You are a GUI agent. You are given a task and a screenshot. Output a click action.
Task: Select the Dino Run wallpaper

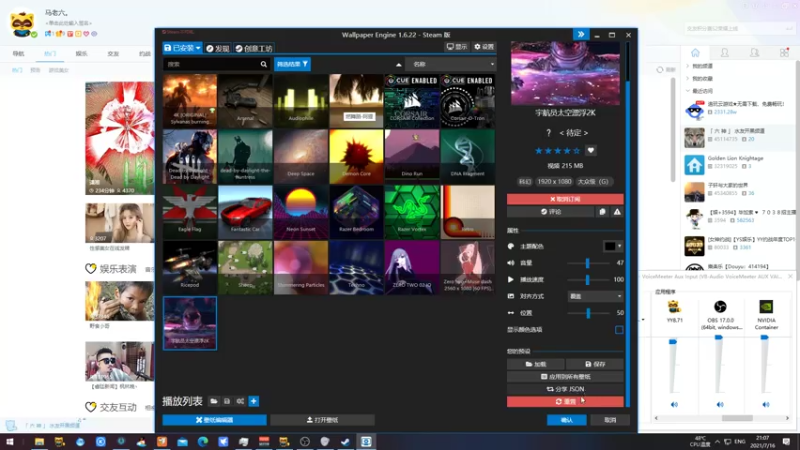(412, 156)
